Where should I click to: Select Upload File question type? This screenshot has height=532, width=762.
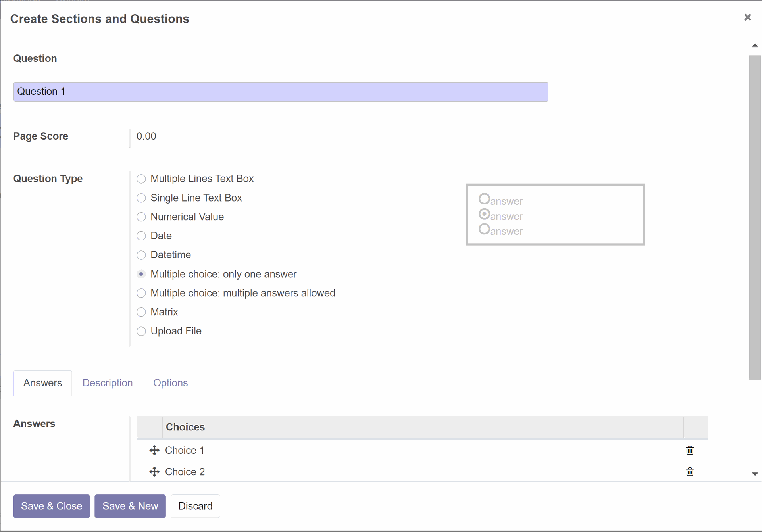click(x=141, y=331)
